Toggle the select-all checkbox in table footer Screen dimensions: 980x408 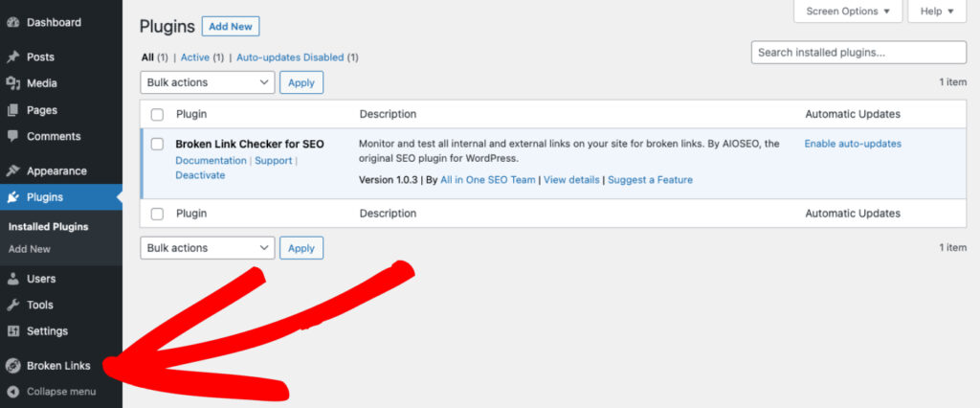(158, 215)
